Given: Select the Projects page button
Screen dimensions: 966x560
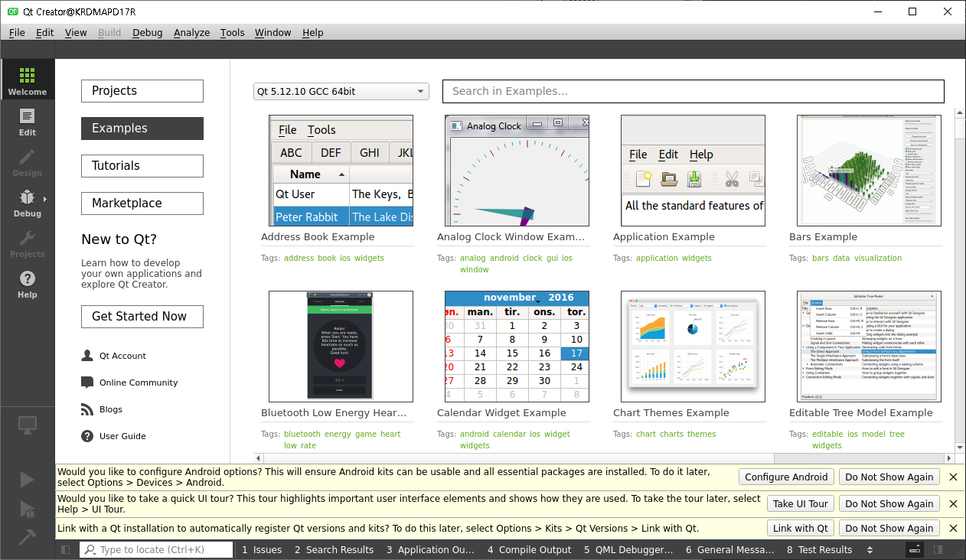Looking at the screenshot, I should [142, 90].
